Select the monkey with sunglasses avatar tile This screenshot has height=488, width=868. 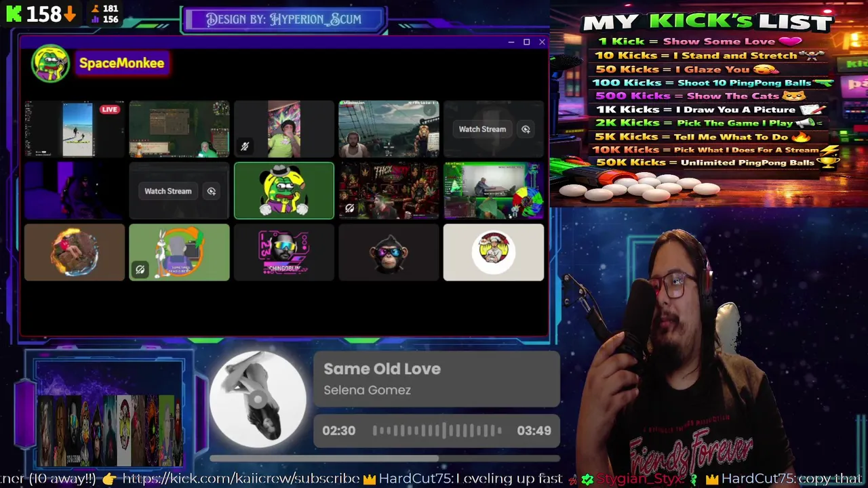[x=389, y=252]
